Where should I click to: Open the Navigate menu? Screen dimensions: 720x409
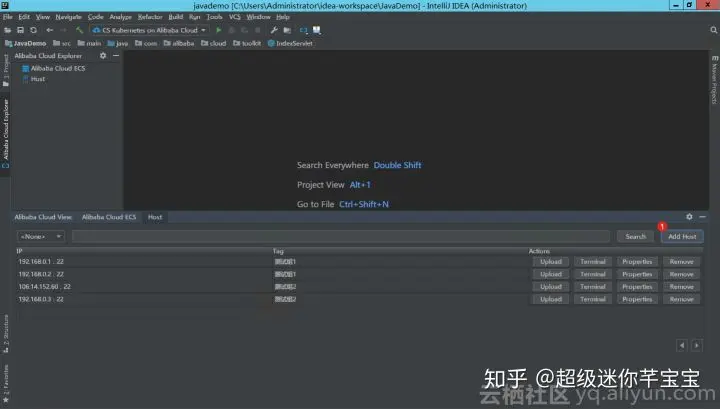(68, 17)
